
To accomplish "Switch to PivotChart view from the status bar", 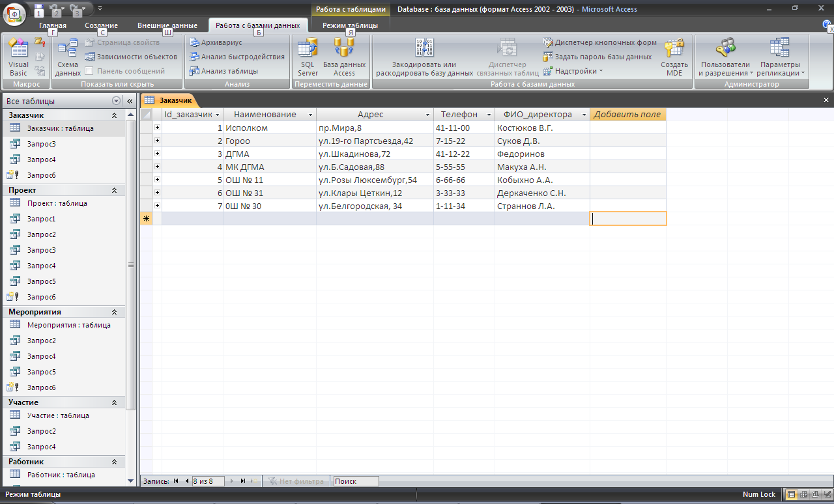I will (x=814, y=494).
